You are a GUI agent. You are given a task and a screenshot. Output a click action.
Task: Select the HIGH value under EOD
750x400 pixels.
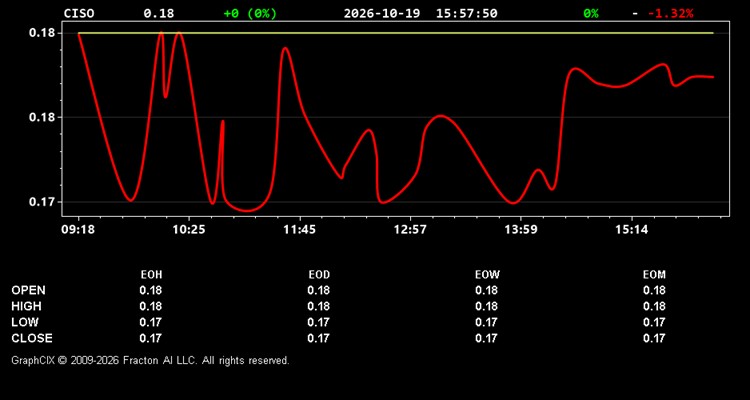pyautogui.click(x=319, y=306)
